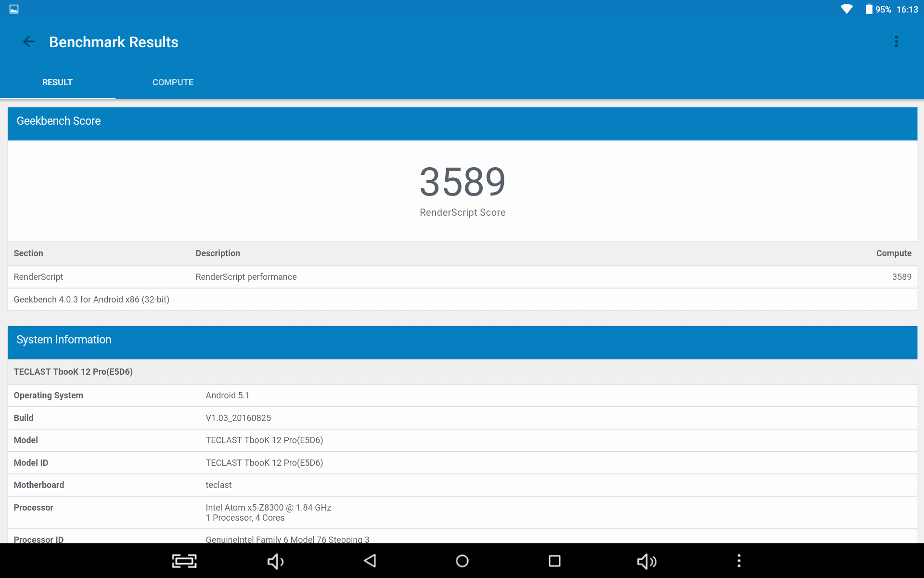The image size is (924, 578).
Task: Tap the battery status icon
Action: coord(869,9)
